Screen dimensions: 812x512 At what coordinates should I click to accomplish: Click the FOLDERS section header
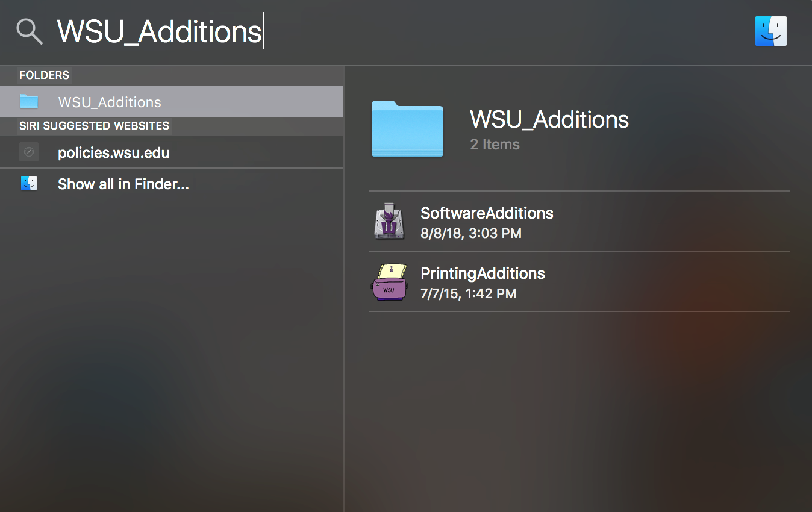[45, 75]
